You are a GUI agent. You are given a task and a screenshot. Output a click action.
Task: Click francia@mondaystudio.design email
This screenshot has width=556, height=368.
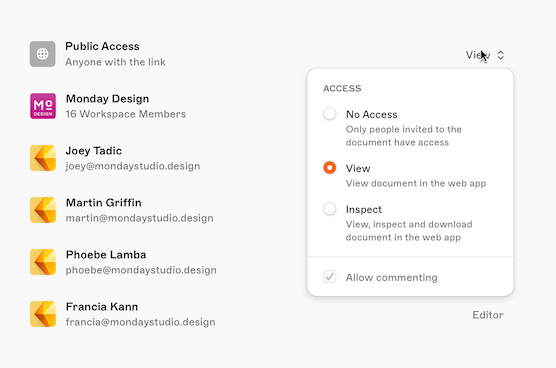[x=140, y=322]
